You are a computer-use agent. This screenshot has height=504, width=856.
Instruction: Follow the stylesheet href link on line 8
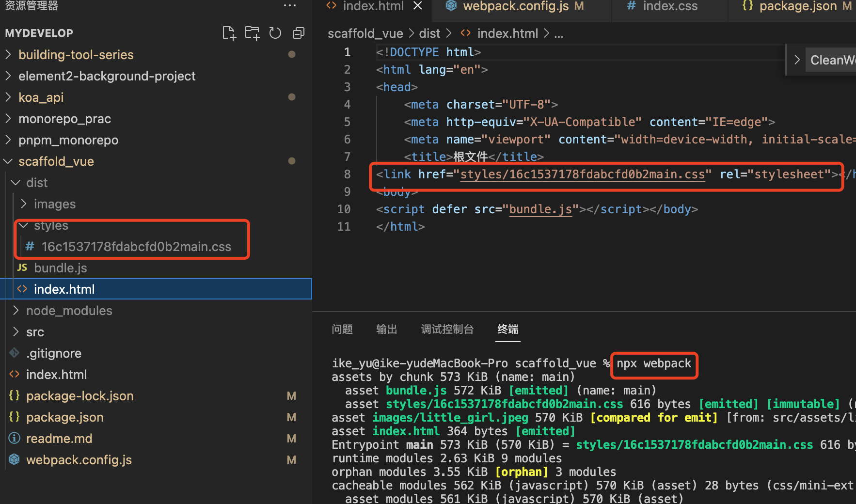point(582,174)
